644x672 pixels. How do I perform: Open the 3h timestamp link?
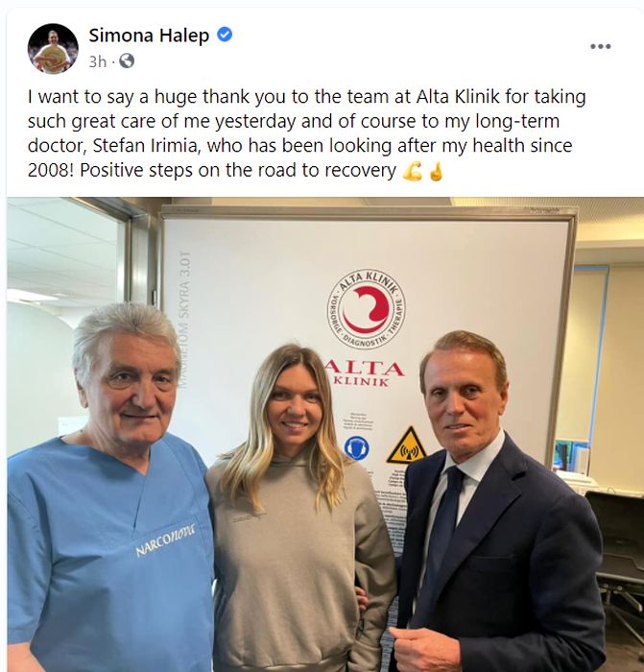click(x=97, y=61)
